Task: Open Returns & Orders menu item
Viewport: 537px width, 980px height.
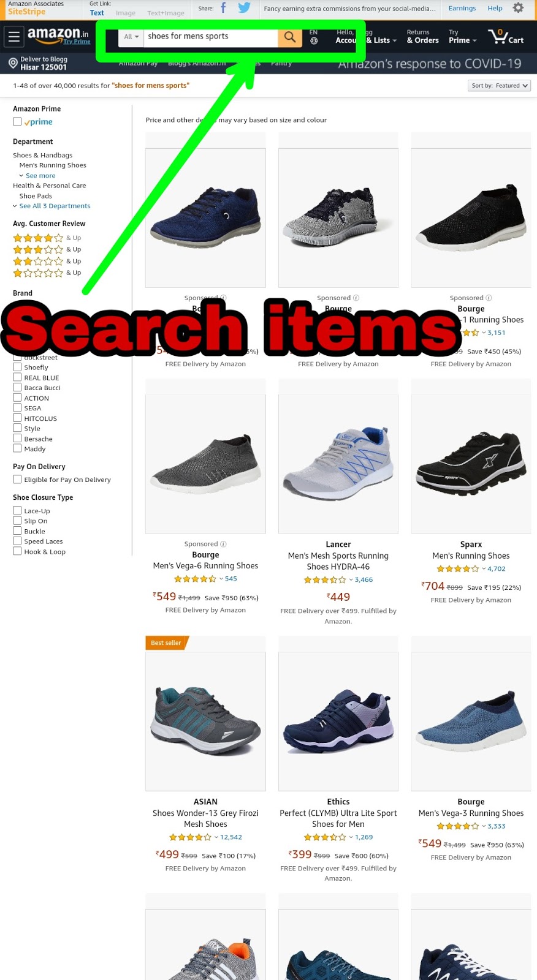Action: pyautogui.click(x=422, y=37)
